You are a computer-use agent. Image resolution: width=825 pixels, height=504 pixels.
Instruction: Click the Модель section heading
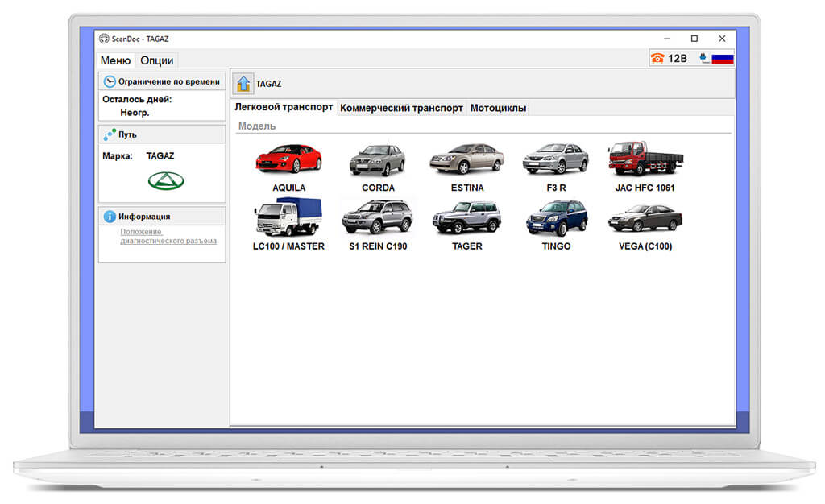click(x=257, y=126)
